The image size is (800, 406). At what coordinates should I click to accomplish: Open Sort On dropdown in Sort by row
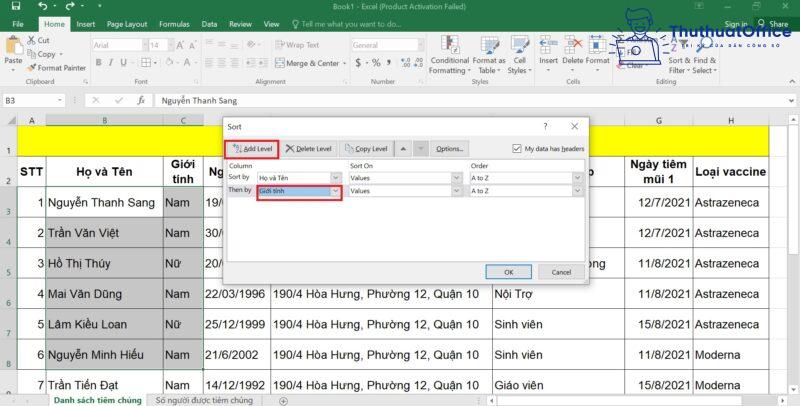click(457, 177)
